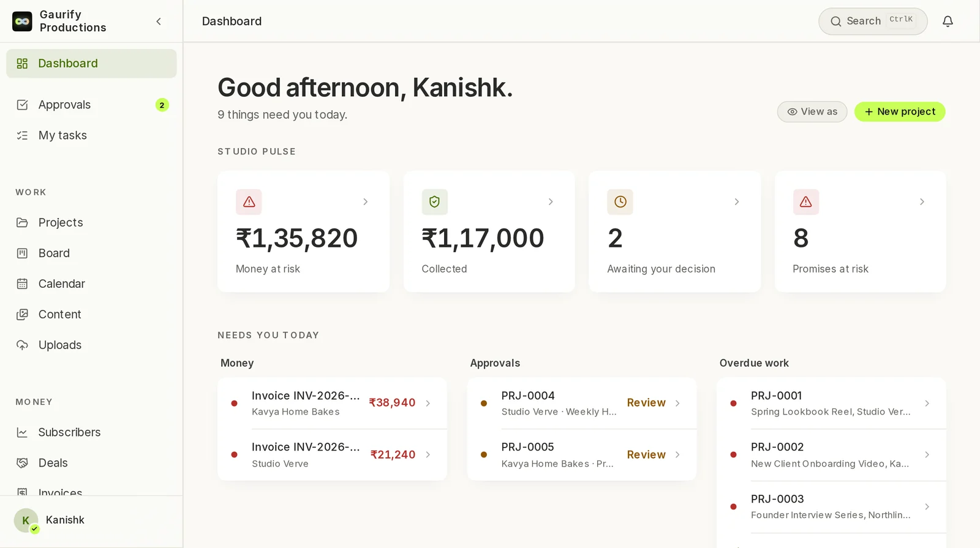Click the ₹38,940 invoice amount

[392, 403]
